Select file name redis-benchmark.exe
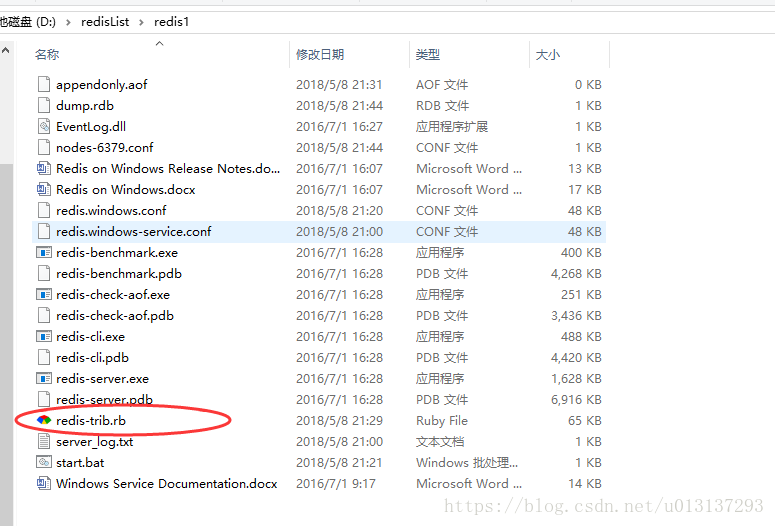 point(117,253)
